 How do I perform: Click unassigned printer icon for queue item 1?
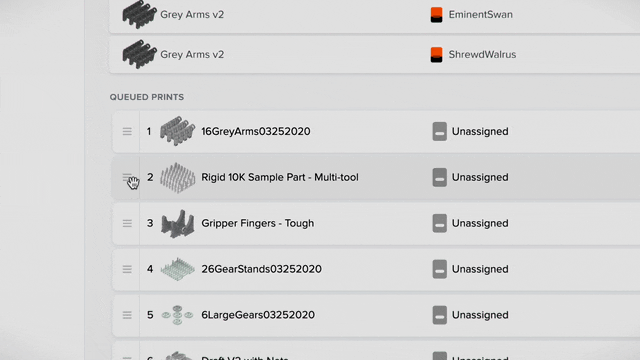[x=440, y=131]
